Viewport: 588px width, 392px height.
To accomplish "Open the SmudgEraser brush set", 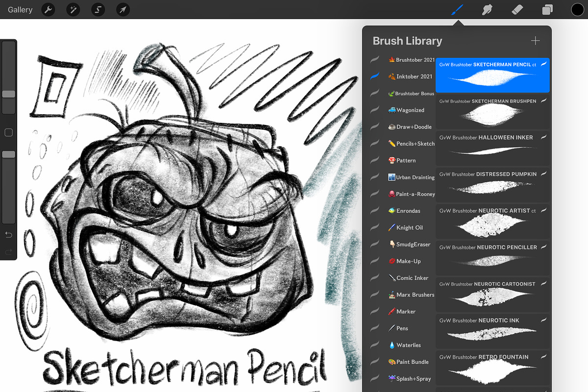I will (409, 244).
